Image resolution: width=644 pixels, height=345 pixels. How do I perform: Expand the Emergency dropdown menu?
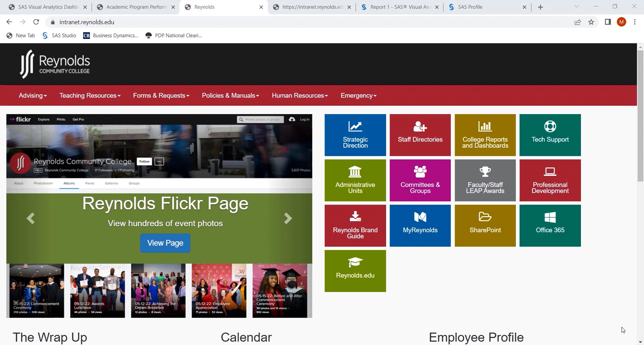point(358,96)
